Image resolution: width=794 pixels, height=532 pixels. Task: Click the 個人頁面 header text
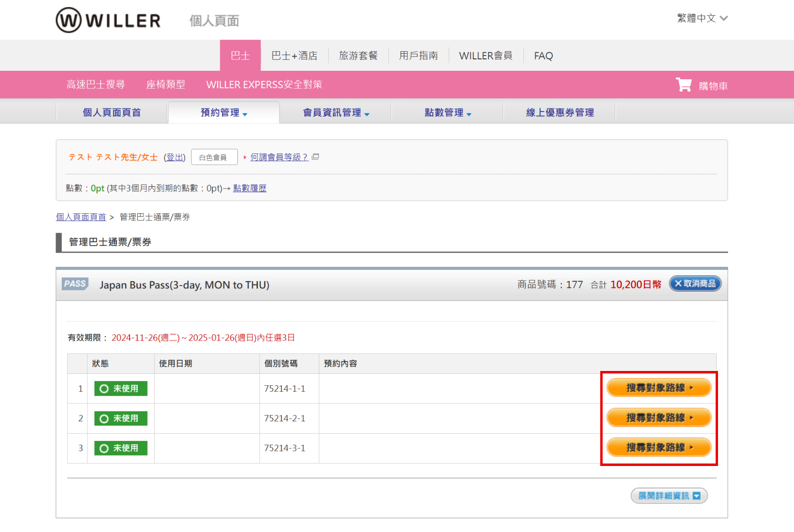214,20
